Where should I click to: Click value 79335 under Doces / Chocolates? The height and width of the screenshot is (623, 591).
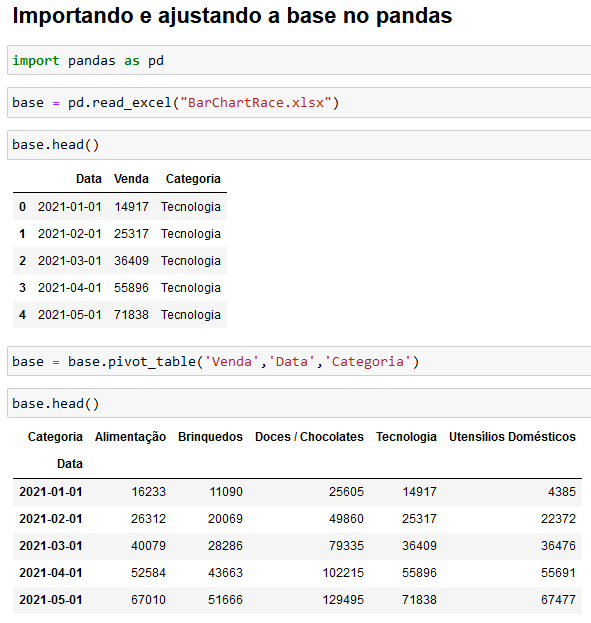click(x=346, y=546)
